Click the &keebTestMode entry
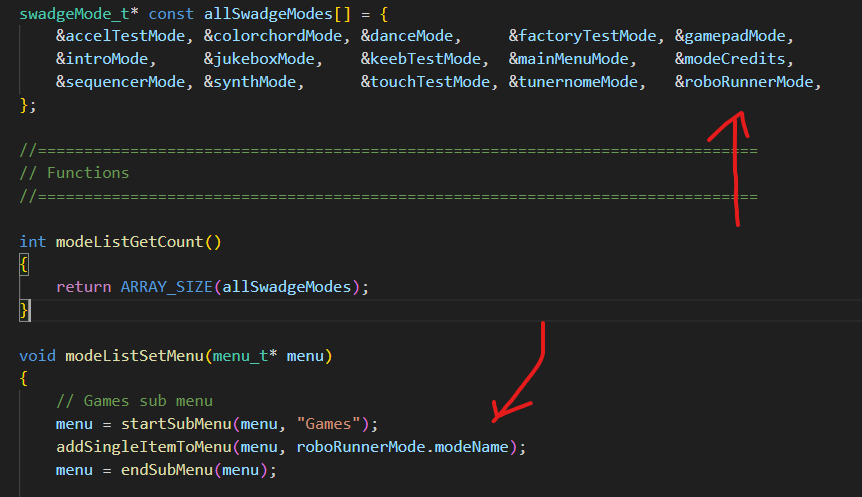The width and height of the screenshot is (862, 497). point(421,59)
